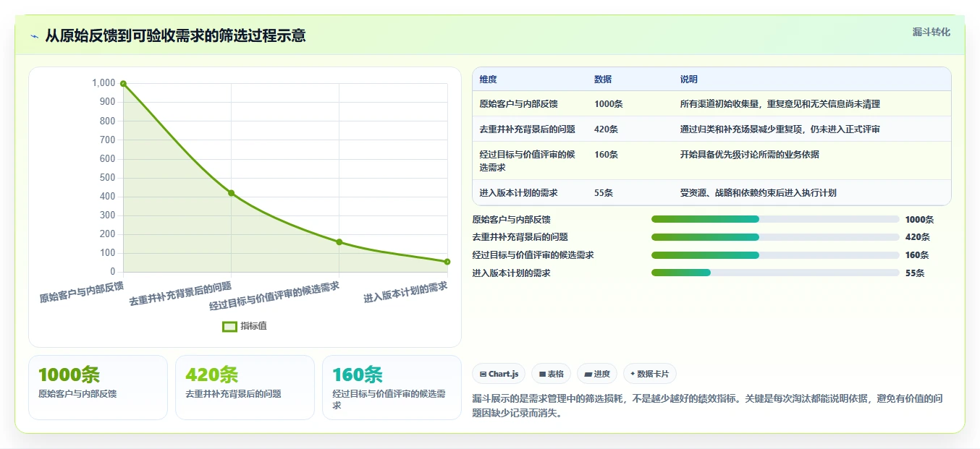Click the chart data point at 160

[339, 242]
